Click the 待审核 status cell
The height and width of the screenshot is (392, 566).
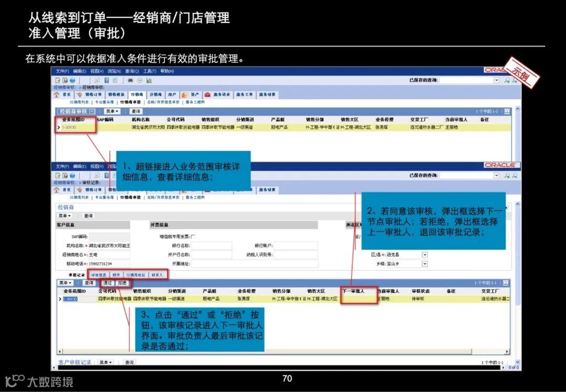418,299
